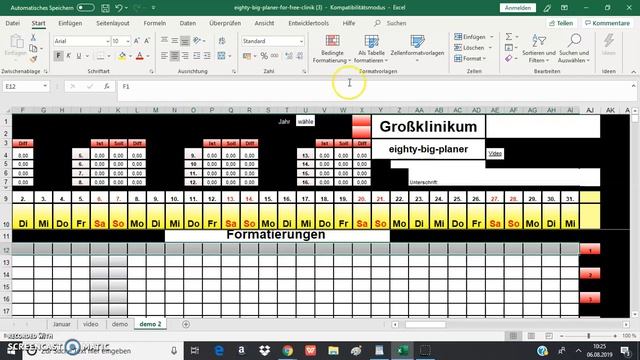Switch to the Einfügen ribbon tab
The image size is (640, 360).
(x=70, y=23)
